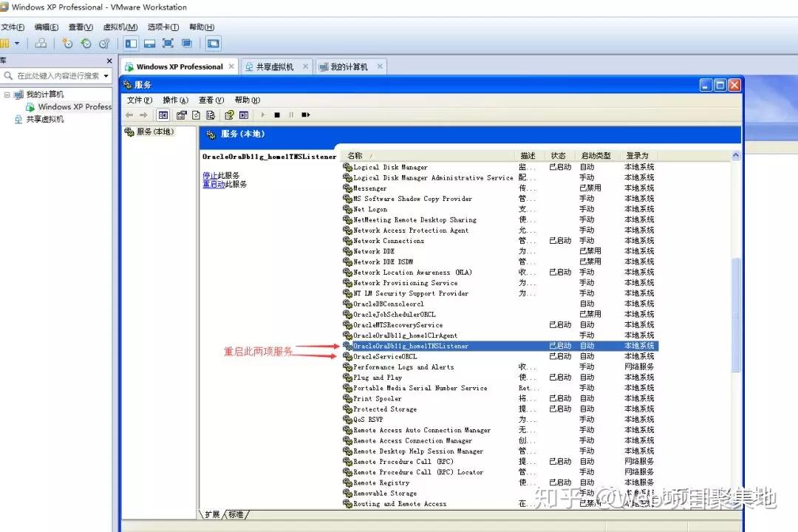Select Windows XP Professional in library tree
Viewport: 798px width, 532px height.
(75, 107)
